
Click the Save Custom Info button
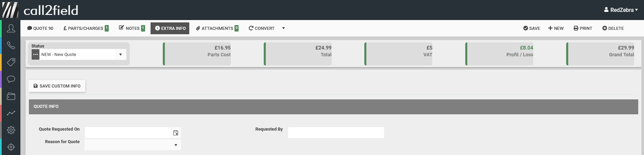click(57, 86)
